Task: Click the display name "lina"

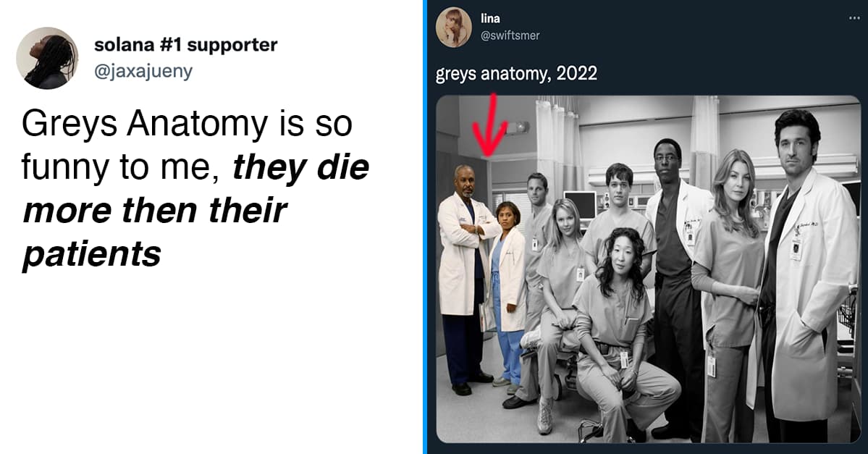Action: (490, 18)
